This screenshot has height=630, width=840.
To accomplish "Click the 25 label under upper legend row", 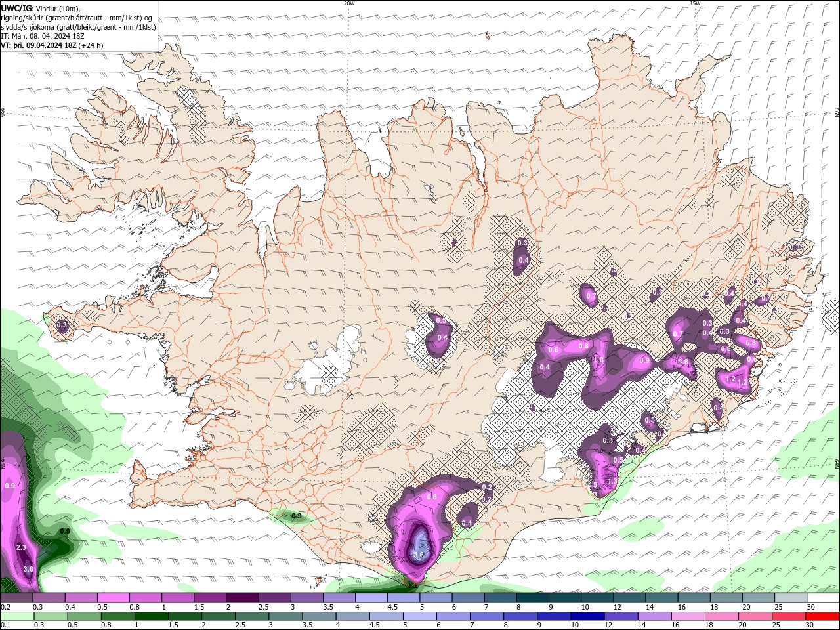I will [x=779, y=607].
